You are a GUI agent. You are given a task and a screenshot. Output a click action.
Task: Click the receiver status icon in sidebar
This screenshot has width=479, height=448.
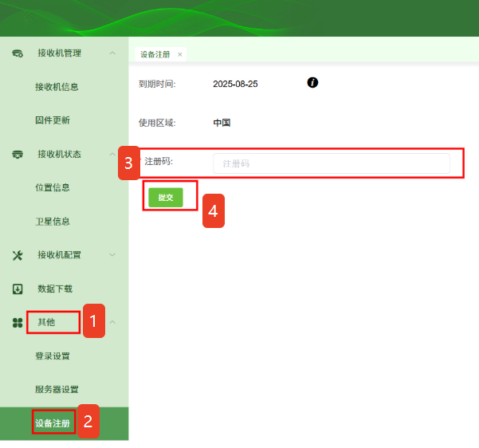18,155
